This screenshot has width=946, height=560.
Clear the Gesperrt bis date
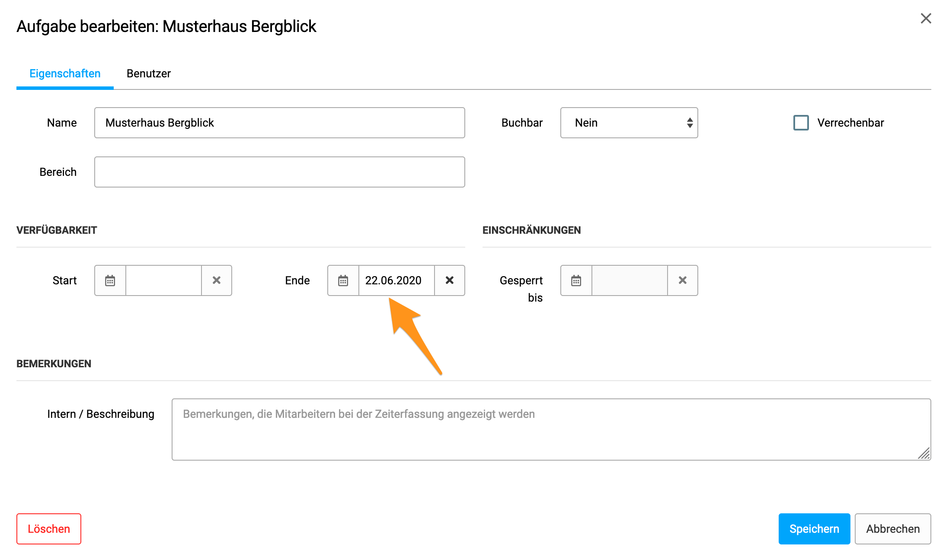[683, 280]
